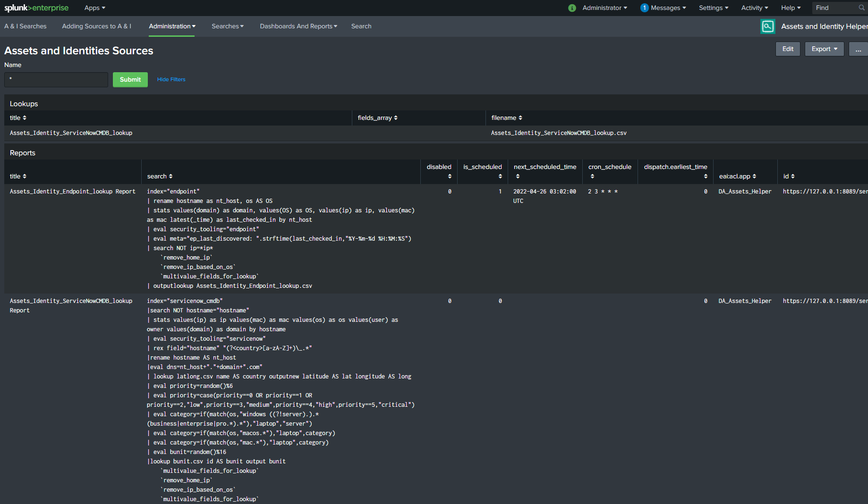
Task: Sort Reports by is_scheduled column
Action: coord(483,171)
